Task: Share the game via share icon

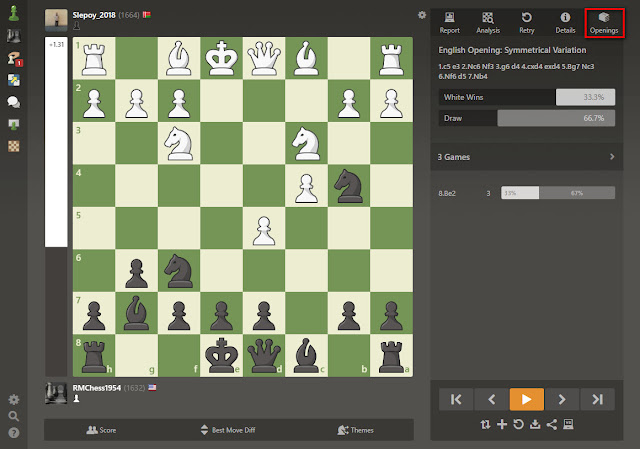Action: (552, 425)
